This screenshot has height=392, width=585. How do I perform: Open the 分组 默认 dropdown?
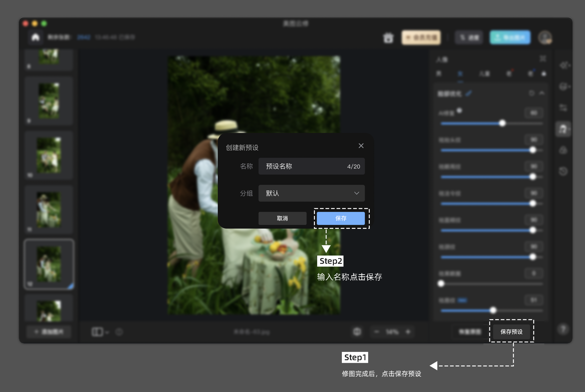(x=311, y=193)
